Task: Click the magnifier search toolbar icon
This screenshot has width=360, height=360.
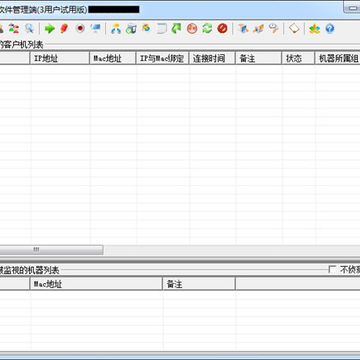Action: (29, 29)
